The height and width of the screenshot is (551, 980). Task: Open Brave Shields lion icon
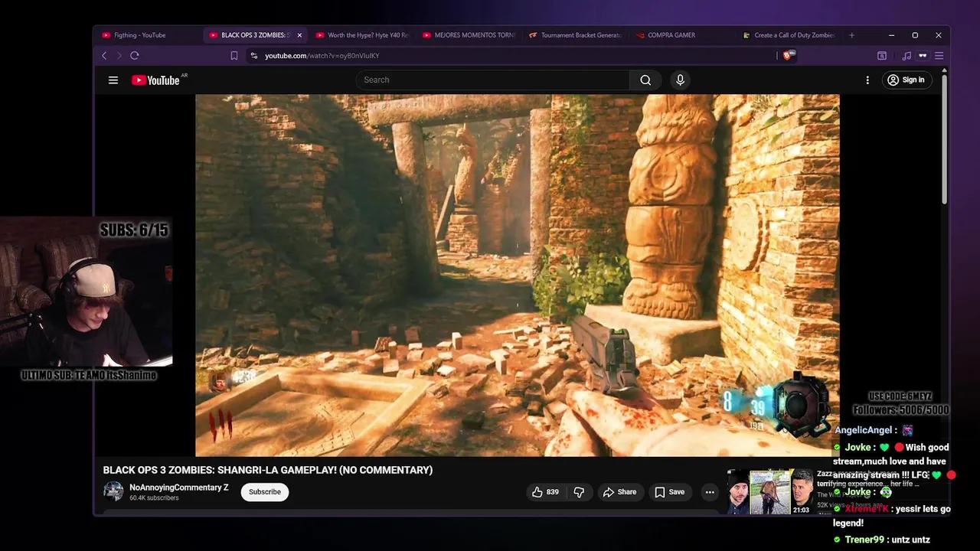coord(789,55)
